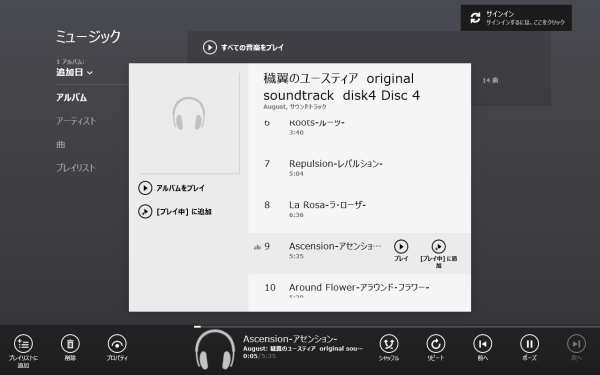Play the album via album play icon

145,188
